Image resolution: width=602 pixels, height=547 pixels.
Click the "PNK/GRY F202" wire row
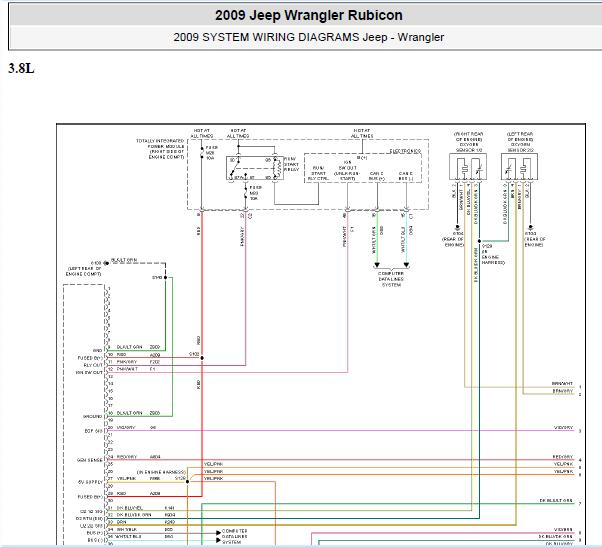click(x=138, y=362)
